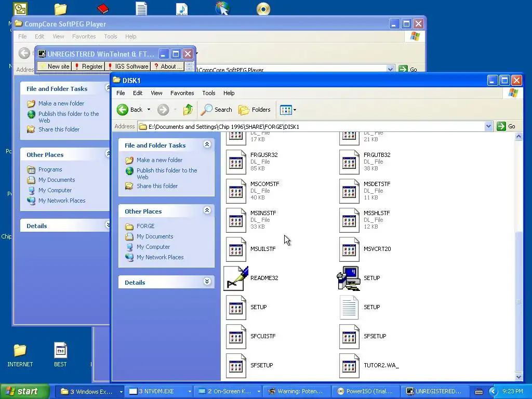Open the NTVDM.EXE taskbar group

[159, 392]
